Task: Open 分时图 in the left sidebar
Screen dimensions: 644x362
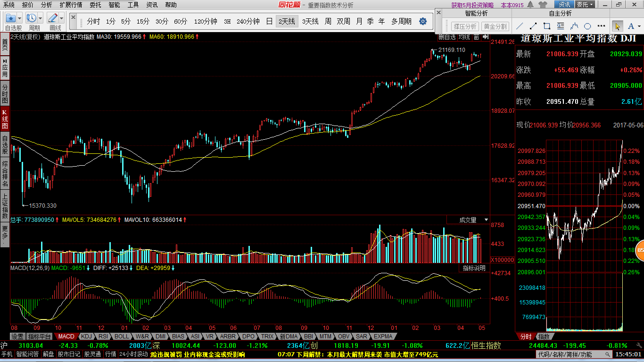Action: 5,94
